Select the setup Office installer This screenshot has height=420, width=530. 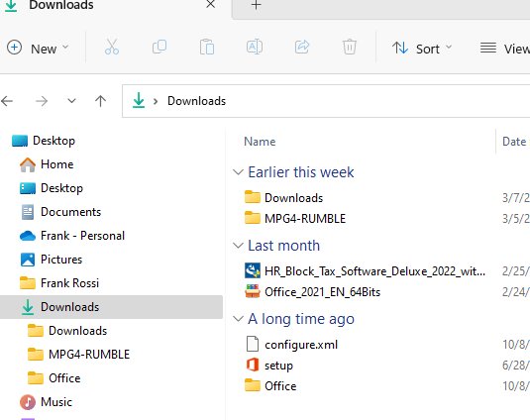278,366
